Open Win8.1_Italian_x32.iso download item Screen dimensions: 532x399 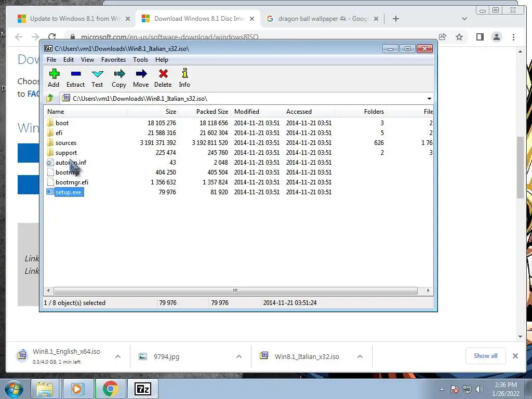(307, 356)
